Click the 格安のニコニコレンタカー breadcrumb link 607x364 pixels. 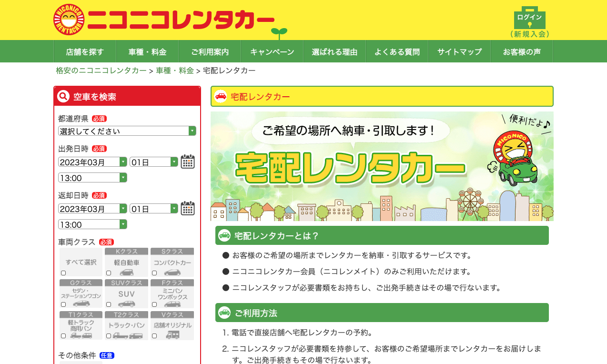coord(101,71)
